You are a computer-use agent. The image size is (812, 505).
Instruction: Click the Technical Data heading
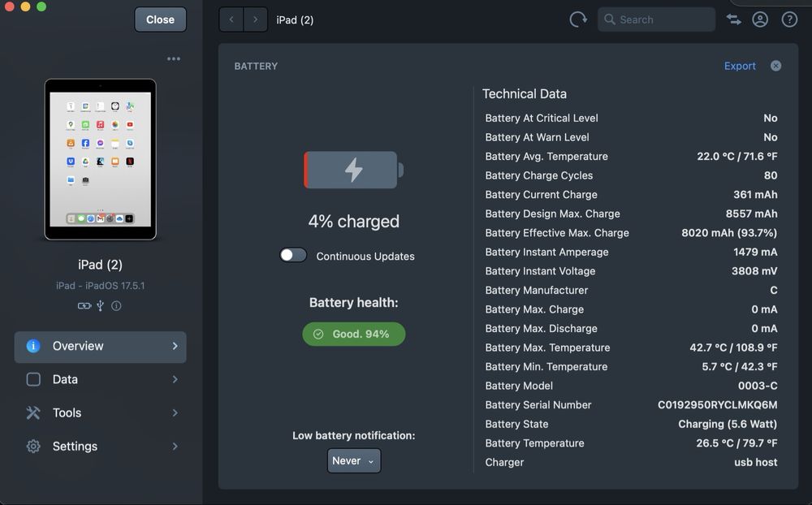point(524,93)
